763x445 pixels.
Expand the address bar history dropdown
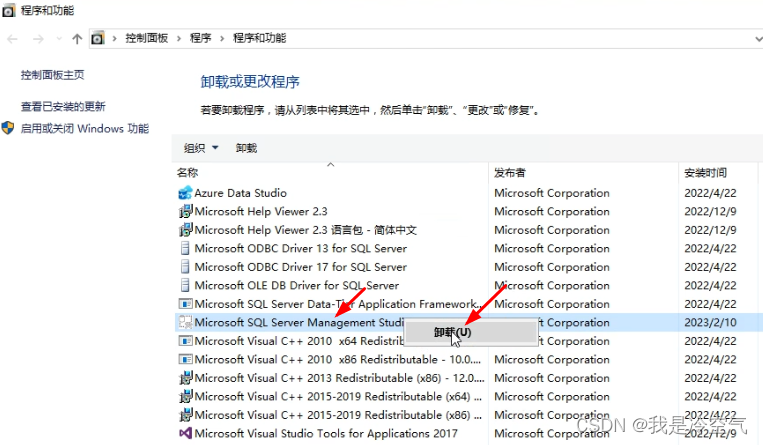click(x=758, y=38)
